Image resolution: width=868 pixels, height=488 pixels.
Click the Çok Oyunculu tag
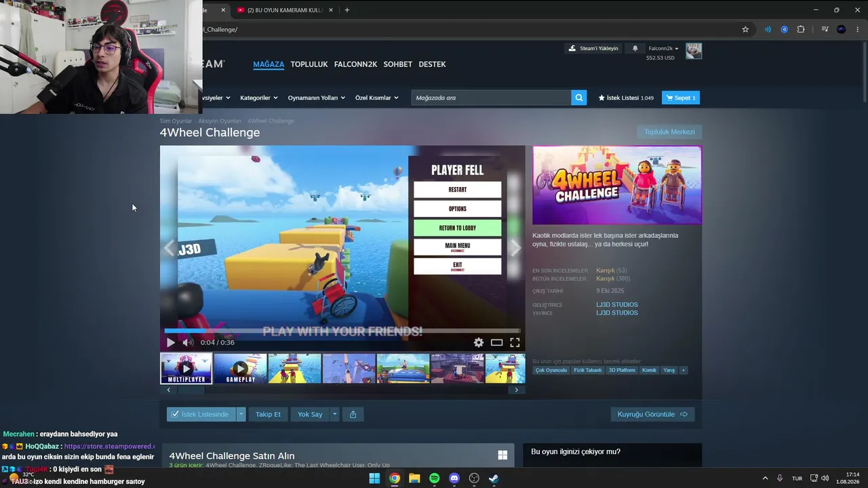[551, 370]
